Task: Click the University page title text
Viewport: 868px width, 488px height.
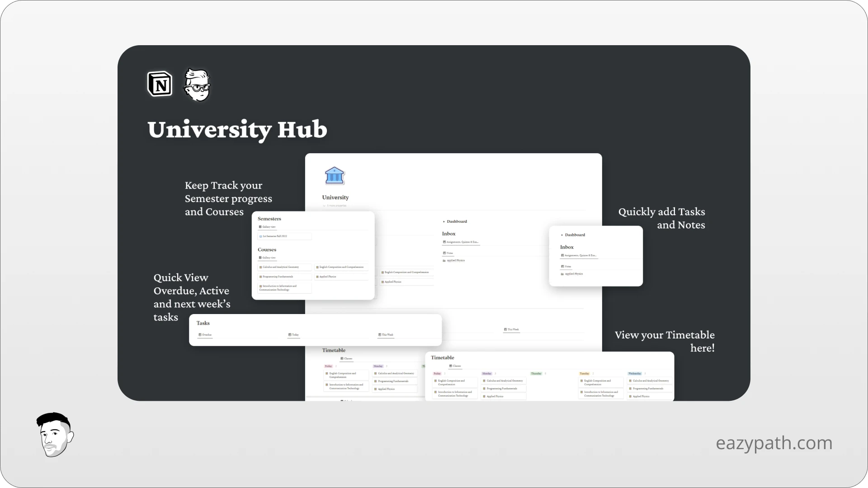Action: (335, 197)
